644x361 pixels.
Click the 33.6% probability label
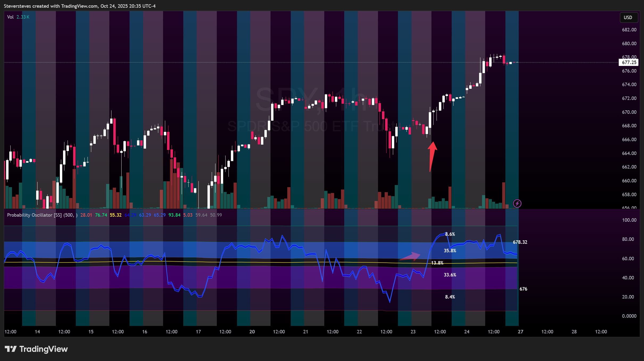coord(450,275)
